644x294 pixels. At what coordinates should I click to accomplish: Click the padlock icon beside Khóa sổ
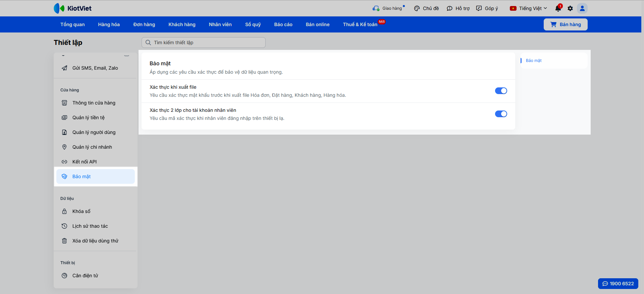[x=64, y=211]
